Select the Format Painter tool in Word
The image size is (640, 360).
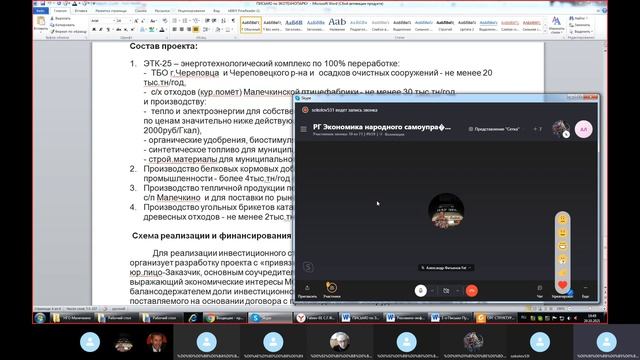tap(69, 31)
